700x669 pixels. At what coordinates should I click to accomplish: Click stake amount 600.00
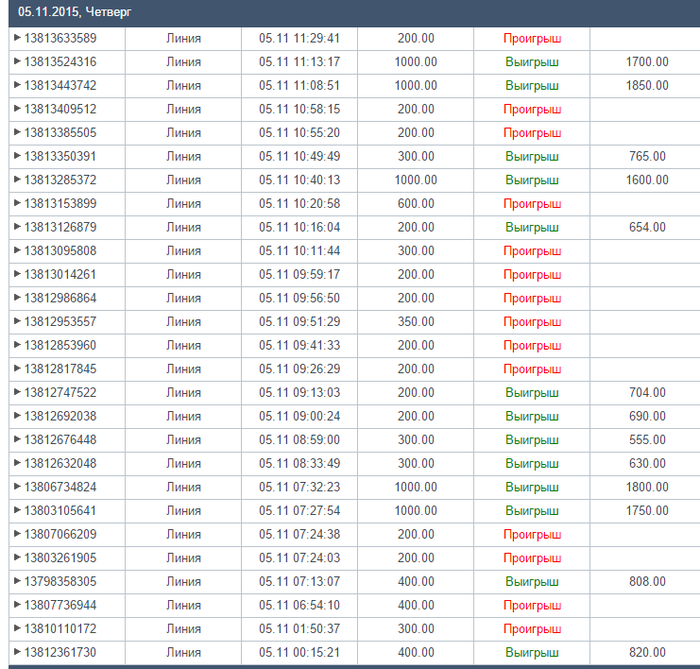click(416, 204)
